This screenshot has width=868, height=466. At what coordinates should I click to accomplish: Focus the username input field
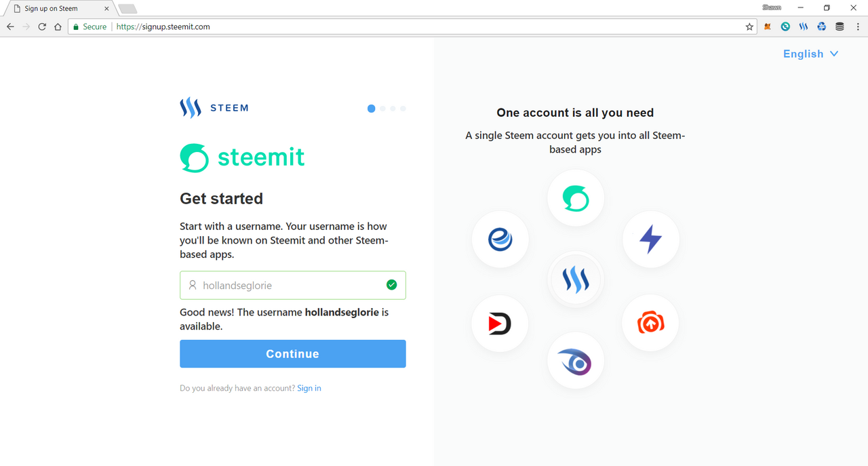tap(292, 286)
